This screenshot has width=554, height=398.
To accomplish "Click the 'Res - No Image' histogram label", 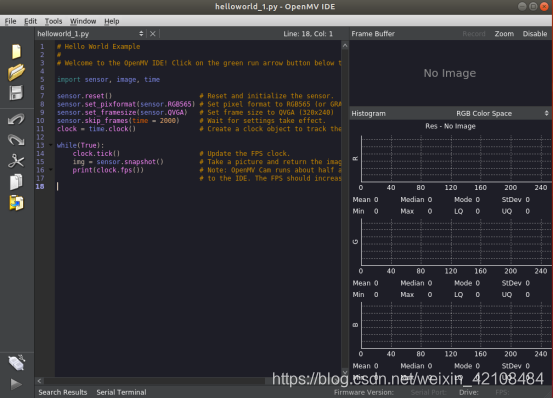I will click(x=450, y=126).
